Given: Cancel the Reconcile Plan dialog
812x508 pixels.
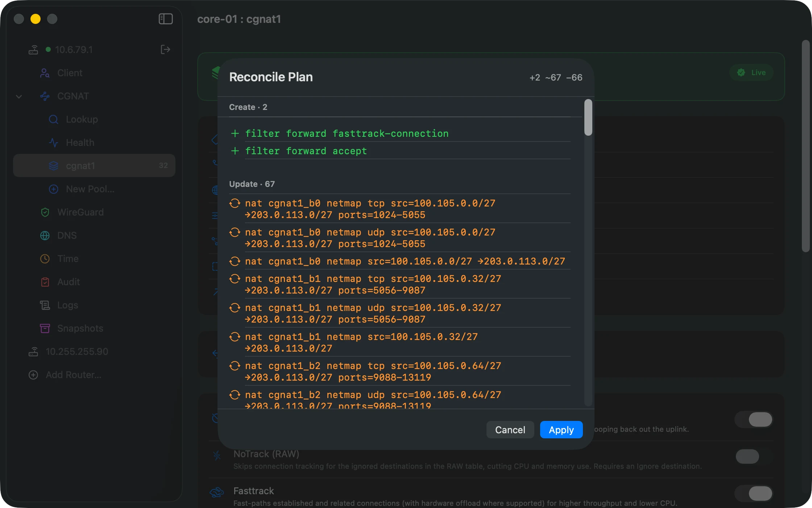Looking at the screenshot, I should tap(510, 430).
